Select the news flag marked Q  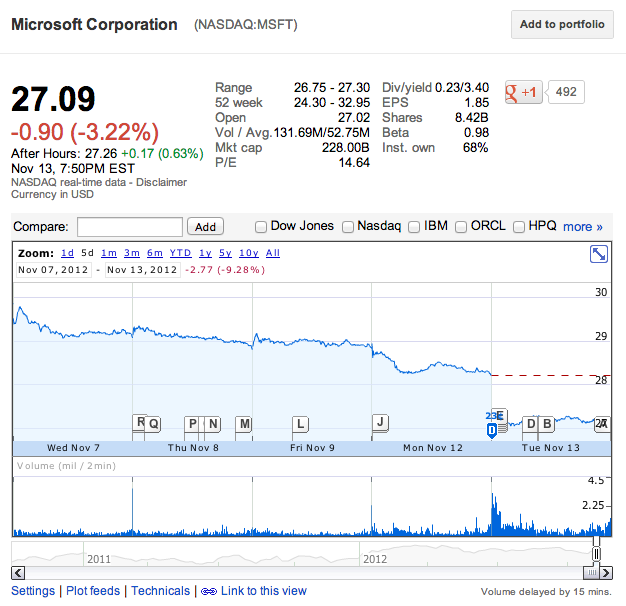pyautogui.click(x=153, y=424)
